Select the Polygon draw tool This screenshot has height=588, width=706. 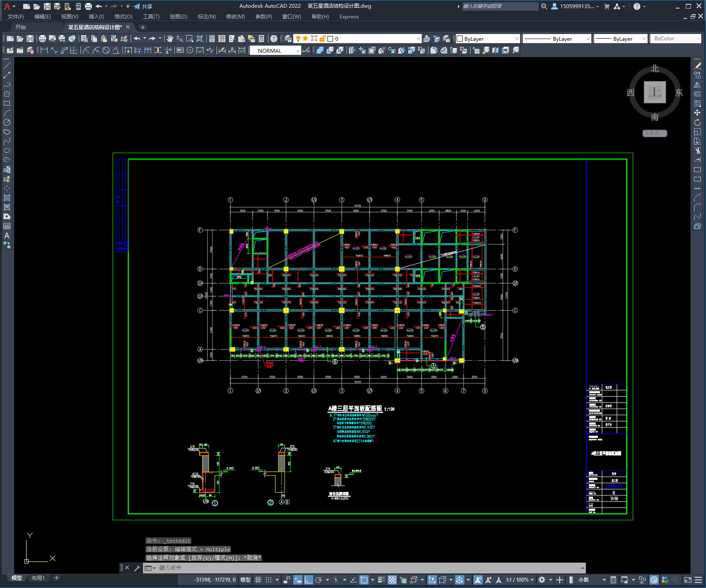pyautogui.click(x=7, y=94)
